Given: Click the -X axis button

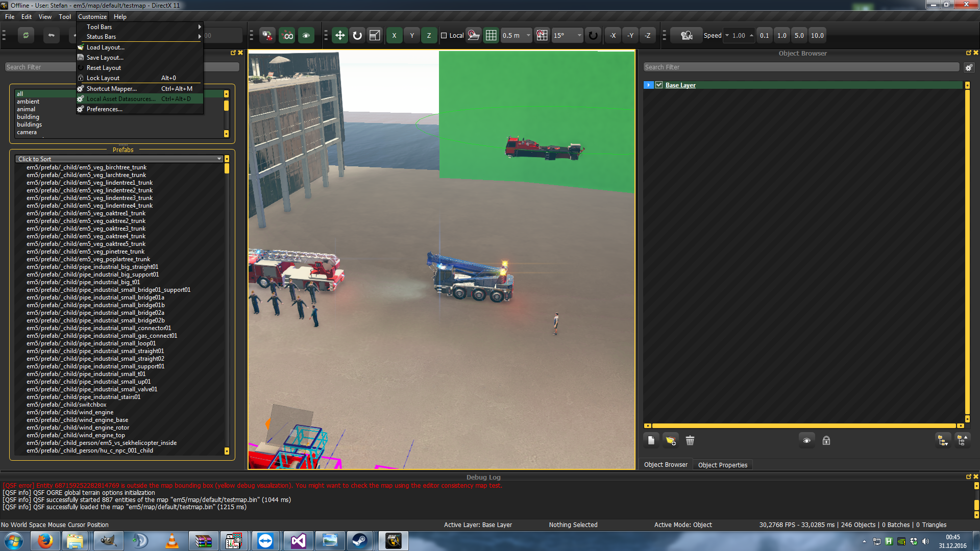Looking at the screenshot, I should point(613,35).
